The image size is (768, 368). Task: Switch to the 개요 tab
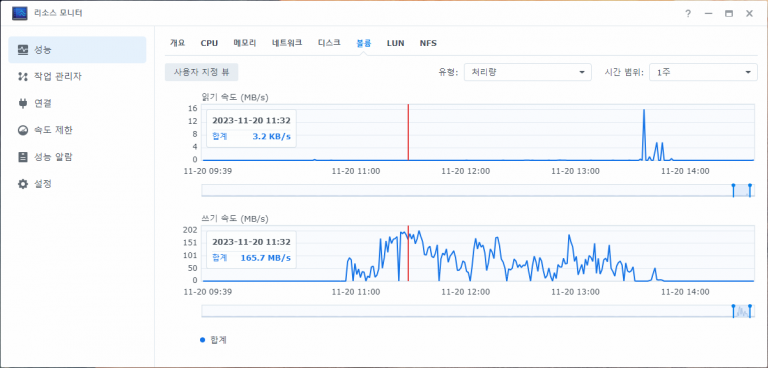[x=177, y=43]
